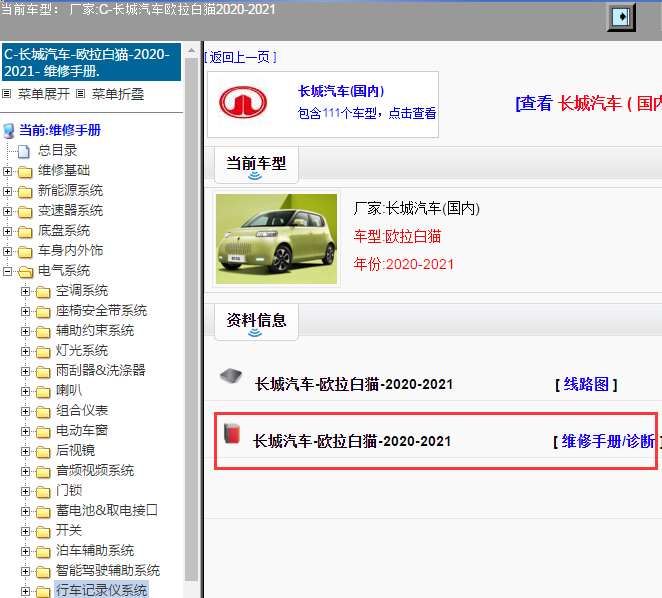Click the folder icon for 喇叭
Screen dimensions: 662x598
point(43,391)
